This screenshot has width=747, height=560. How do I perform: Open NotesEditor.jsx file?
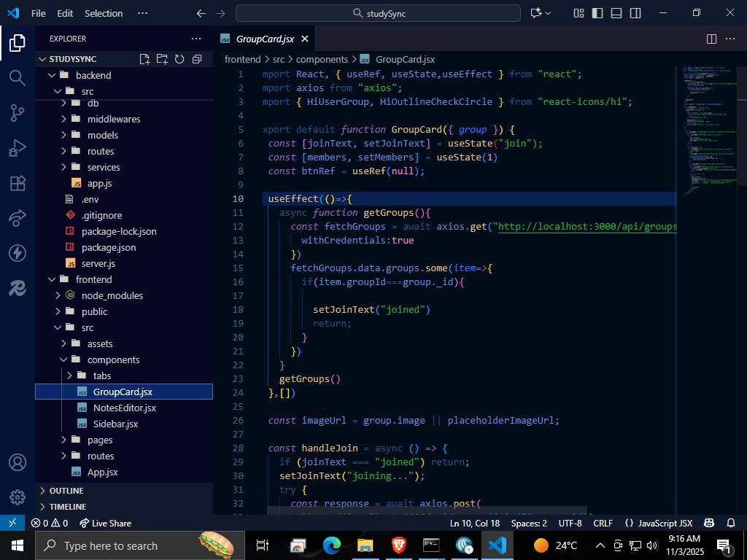click(x=124, y=408)
